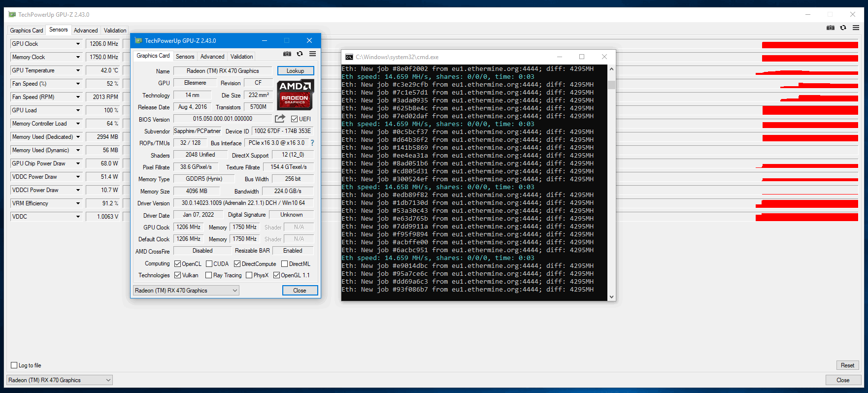Toggle the UEFI checkbox
Image resolution: width=868 pixels, height=393 pixels.
point(294,119)
